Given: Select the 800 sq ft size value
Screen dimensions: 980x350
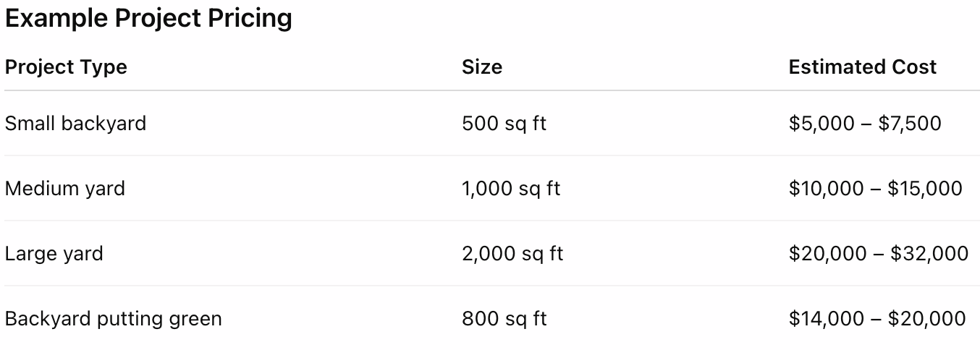Looking at the screenshot, I should point(504,319).
